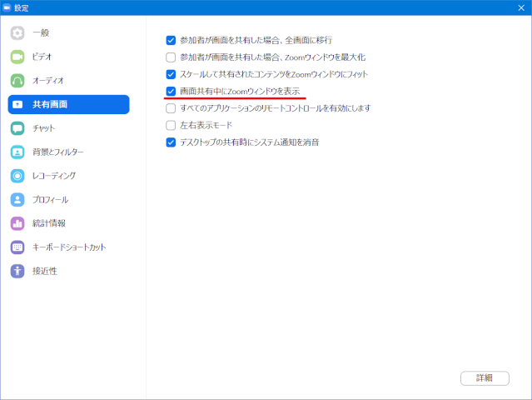Viewport: 532px width, 400px height.
Task: Click the Chat (チャット) bubble icon
Action: click(17, 128)
